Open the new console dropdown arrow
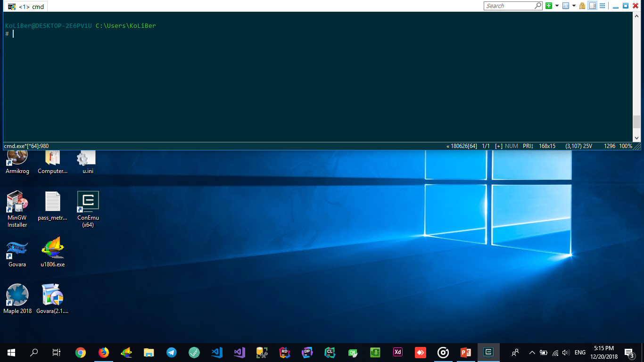Screen dimensions: 644x362 [x=557, y=6]
